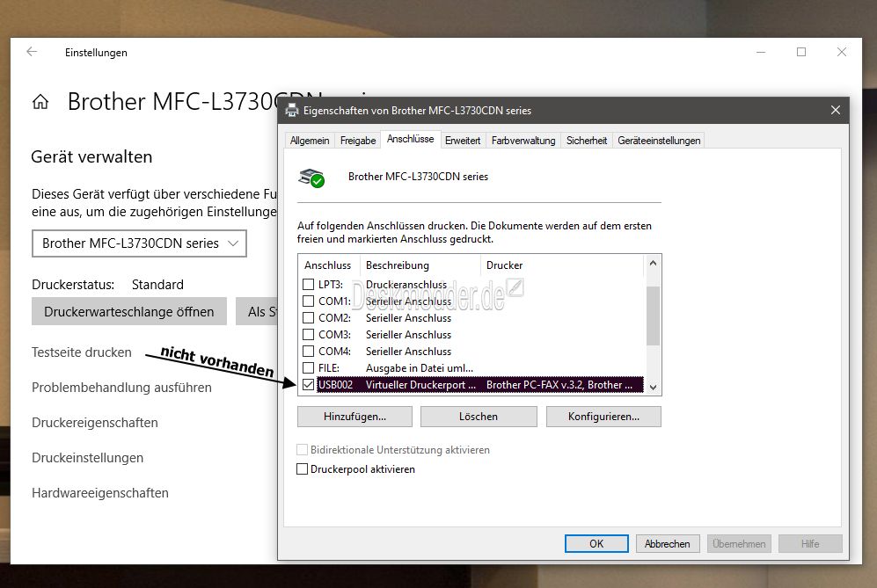Viewport: 877px width, 588px height.
Task: Confirm with the OK button
Action: [596, 544]
